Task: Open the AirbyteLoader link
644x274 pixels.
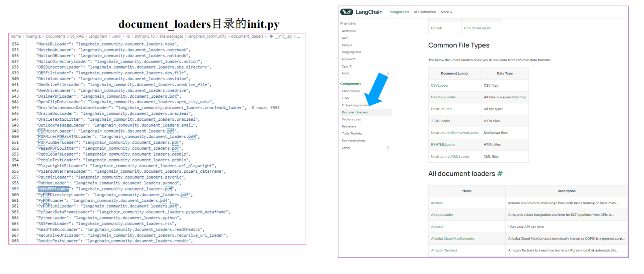Action: (442, 215)
